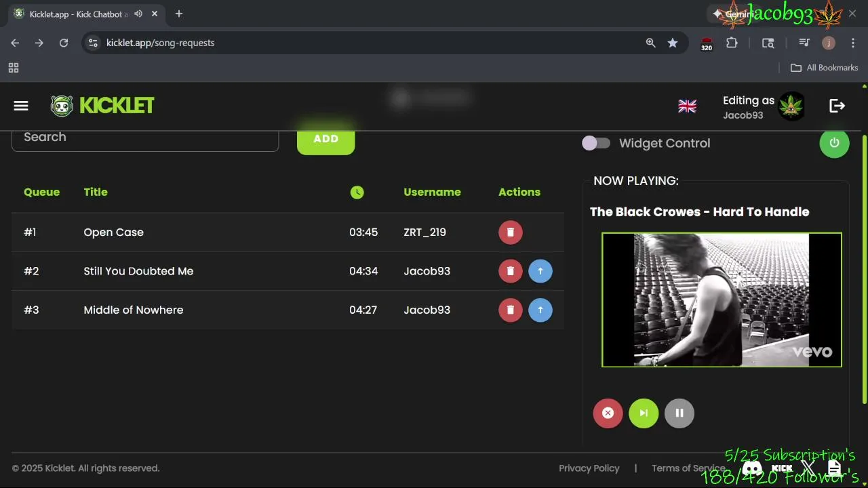
Task: Go back in browser history
Action: point(15,43)
